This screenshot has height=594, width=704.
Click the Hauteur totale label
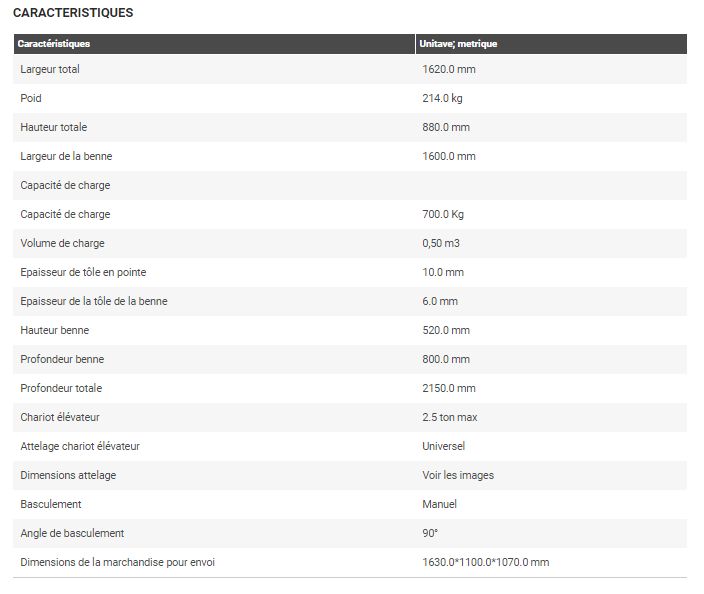point(53,127)
